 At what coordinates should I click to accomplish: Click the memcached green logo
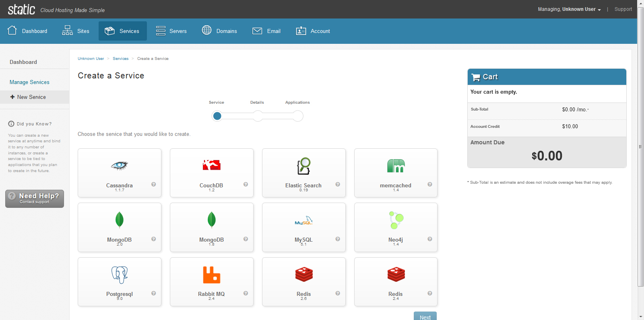(x=396, y=166)
